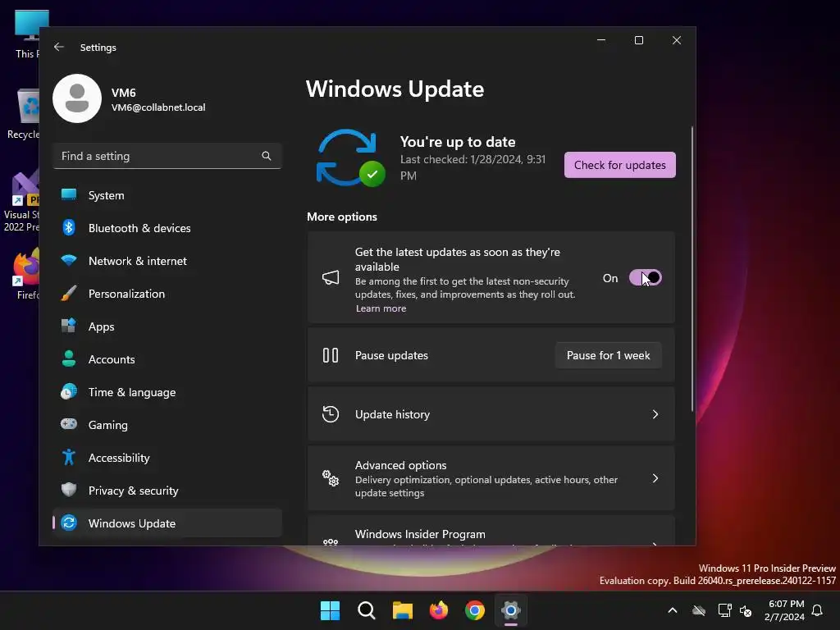Open Personalization settings
This screenshot has height=630, width=840.
coord(167,294)
